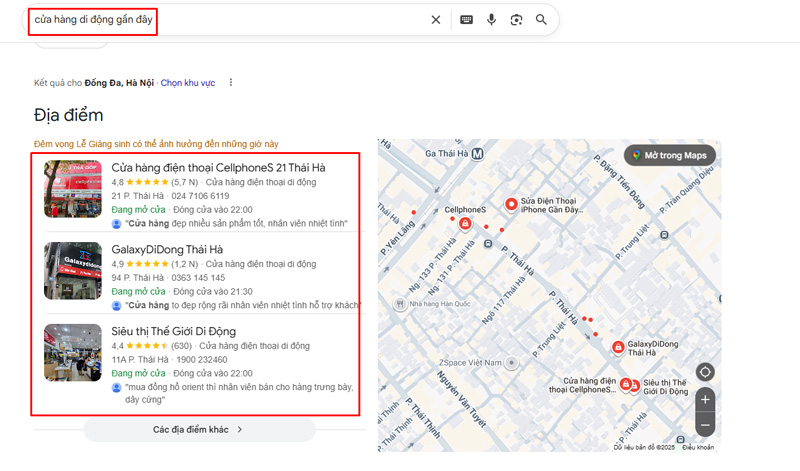Screen dimensions: 800x471
Task: Clear the search box with X icon
Action: pyautogui.click(x=435, y=20)
